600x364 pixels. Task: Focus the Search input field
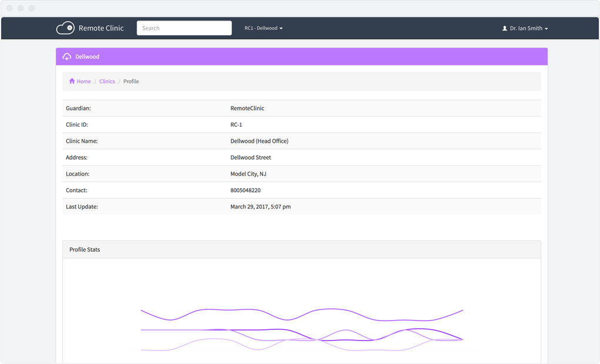click(184, 28)
